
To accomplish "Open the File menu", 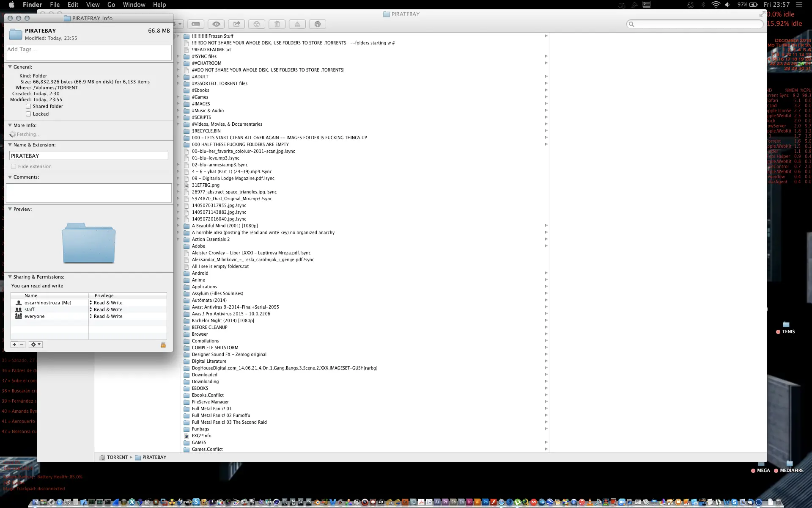I will tap(55, 5).
